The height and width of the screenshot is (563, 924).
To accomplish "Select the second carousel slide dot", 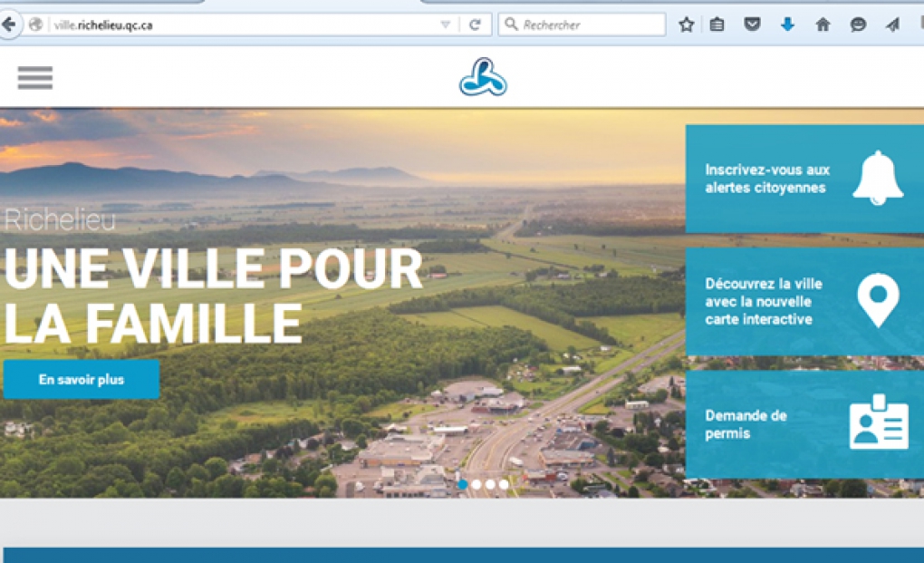I will point(476,485).
